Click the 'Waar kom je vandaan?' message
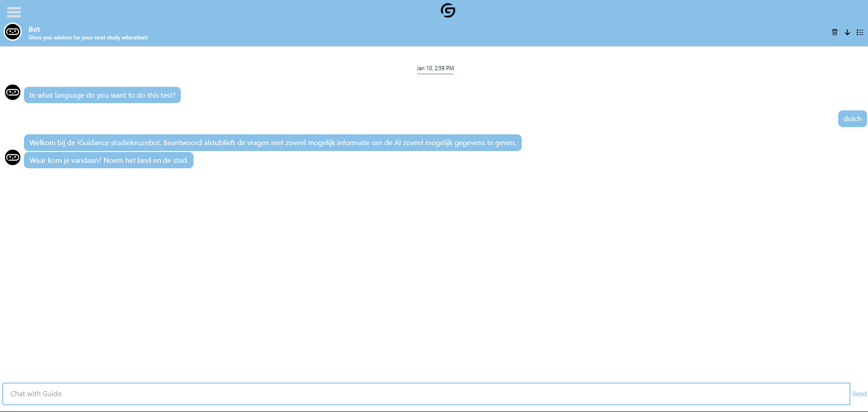This screenshot has width=868, height=412. (108, 160)
